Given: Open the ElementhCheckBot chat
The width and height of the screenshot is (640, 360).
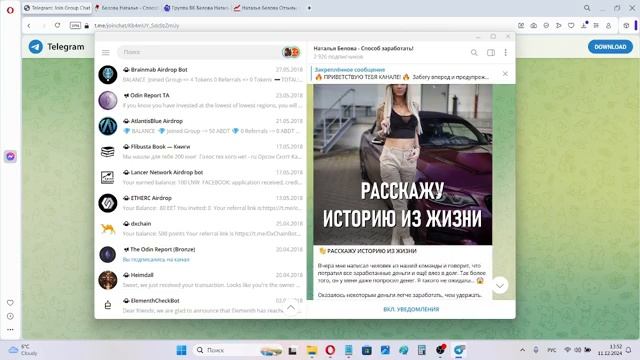Looking at the screenshot, I should click(x=200, y=305).
